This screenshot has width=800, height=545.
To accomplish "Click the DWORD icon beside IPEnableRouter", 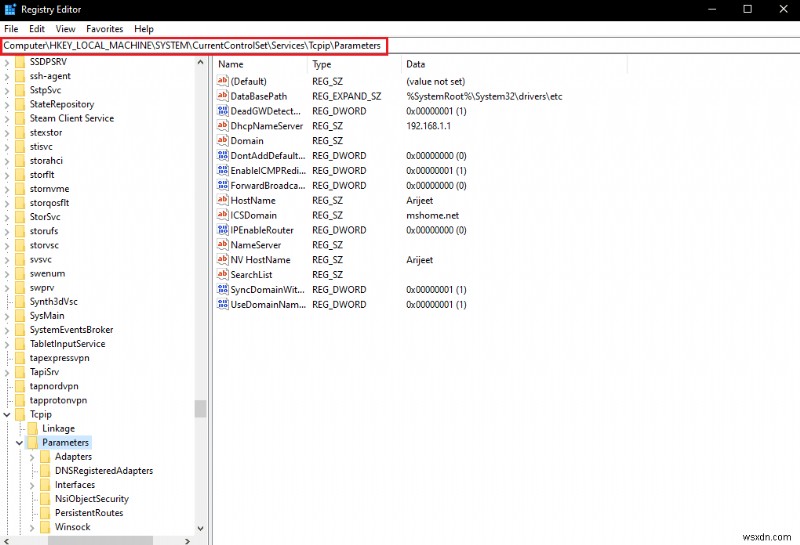I will coord(222,230).
